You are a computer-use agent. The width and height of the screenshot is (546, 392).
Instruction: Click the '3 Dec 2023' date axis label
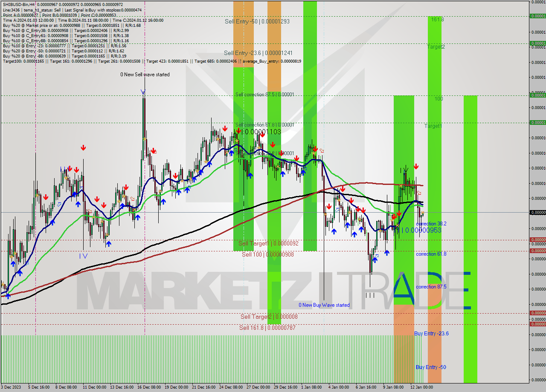point(11,387)
